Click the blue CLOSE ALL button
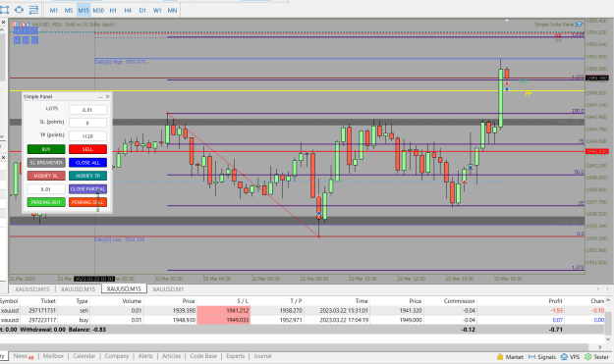This screenshot has width=614, height=364. coord(87,162)
